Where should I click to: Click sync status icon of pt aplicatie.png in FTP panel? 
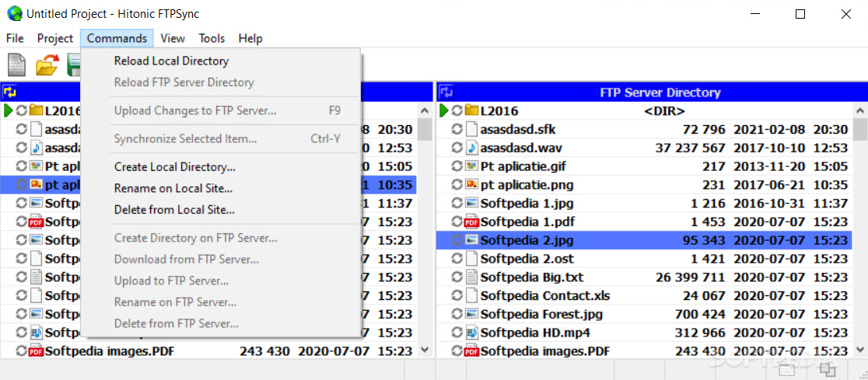point(457,185)
